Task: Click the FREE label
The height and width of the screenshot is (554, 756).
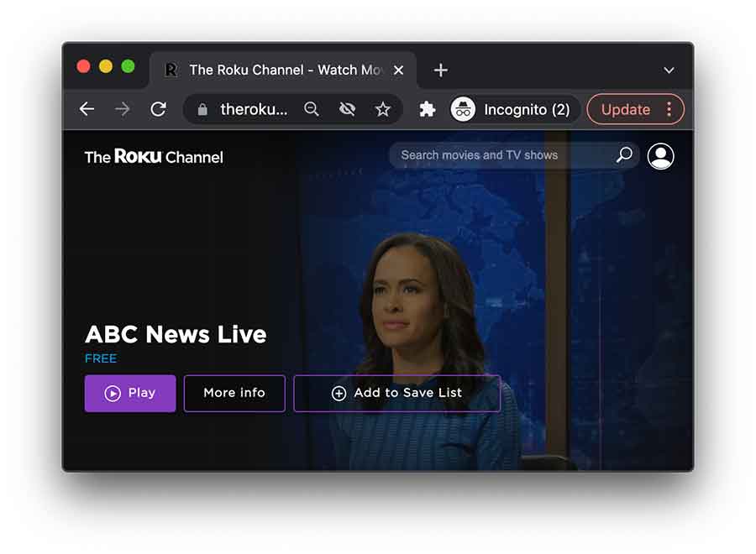Action: pos(101,358)
